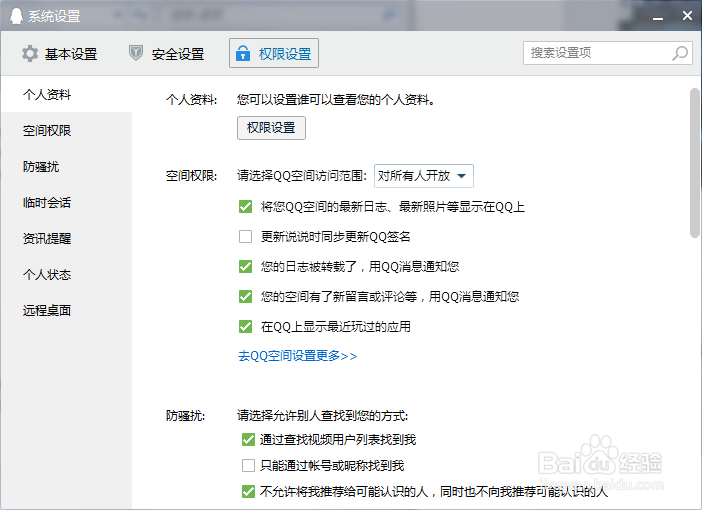Image resolution: width=702 pixels, height=510 pixels.
Task: Click the 您可以设置谁可以查看您的个人资料 description text
Action: (336, 99)
